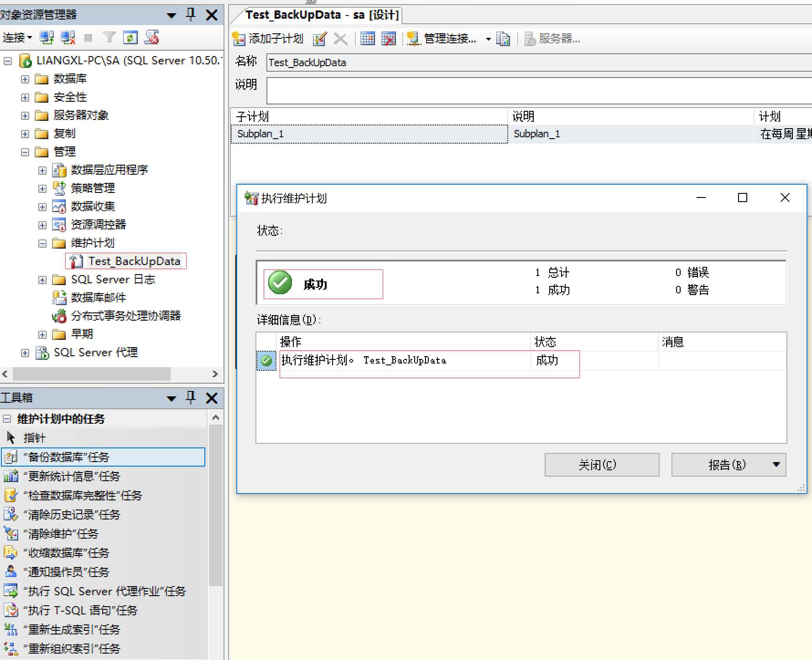Viewport: 812px width, 660px height.
Task: Select the "收缩数据库" task
Action: point(103,553)
